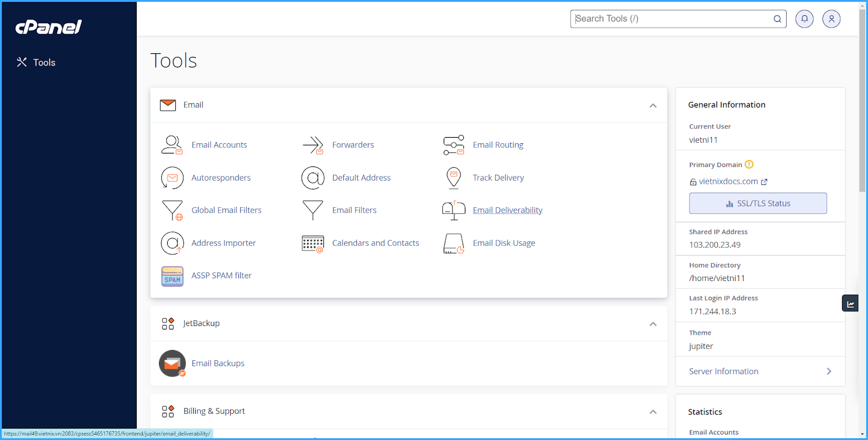Screen dimensions: 868x440
Task: Collapse the Billing & Support section
Action: 653,412
